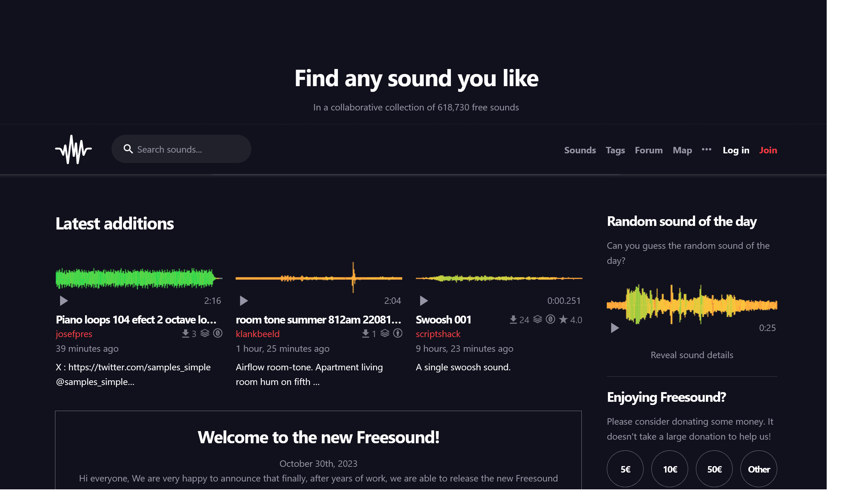Click the attribution license icon on room tone summer

398,333
